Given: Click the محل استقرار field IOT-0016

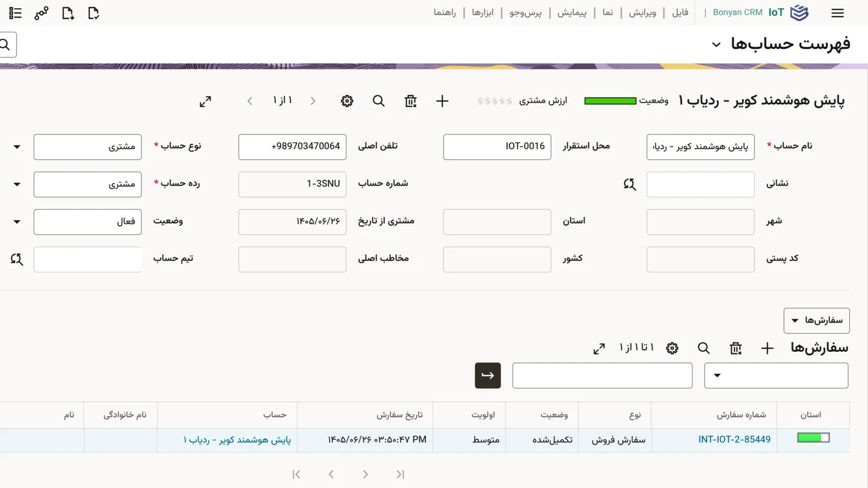Looking at the screenshot, I should (x=497, y=147).
